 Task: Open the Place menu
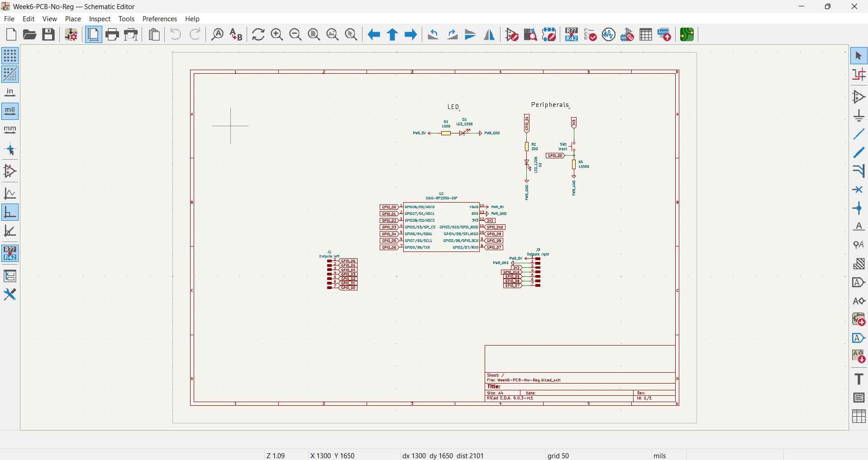click(73, 19)
